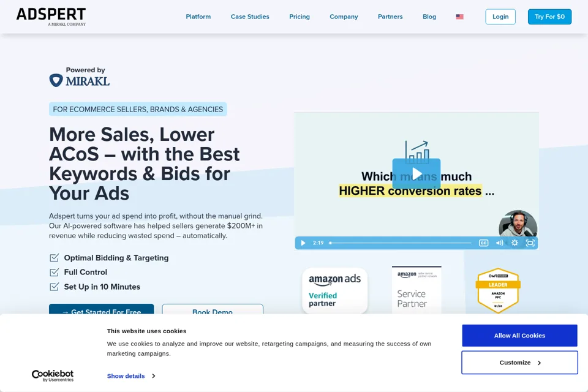The width and height of the screenshot is (588, 392).
Task: Click the Get Started For Free button
Action: (101, 309)
